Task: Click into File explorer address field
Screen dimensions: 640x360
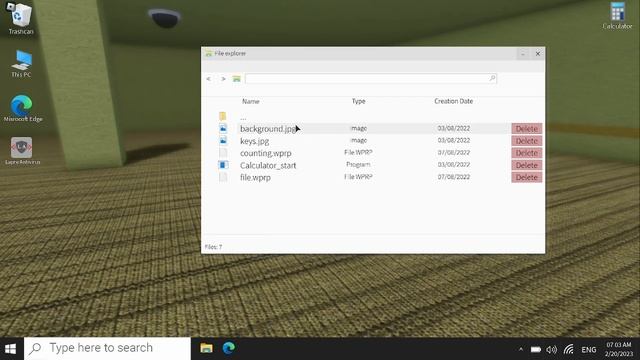Action: click(x=371, y=78)
